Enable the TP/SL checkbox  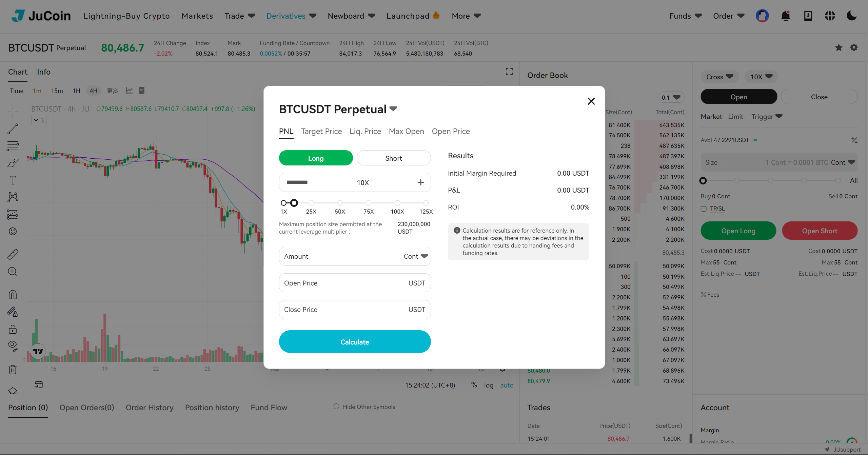(704, 209)
